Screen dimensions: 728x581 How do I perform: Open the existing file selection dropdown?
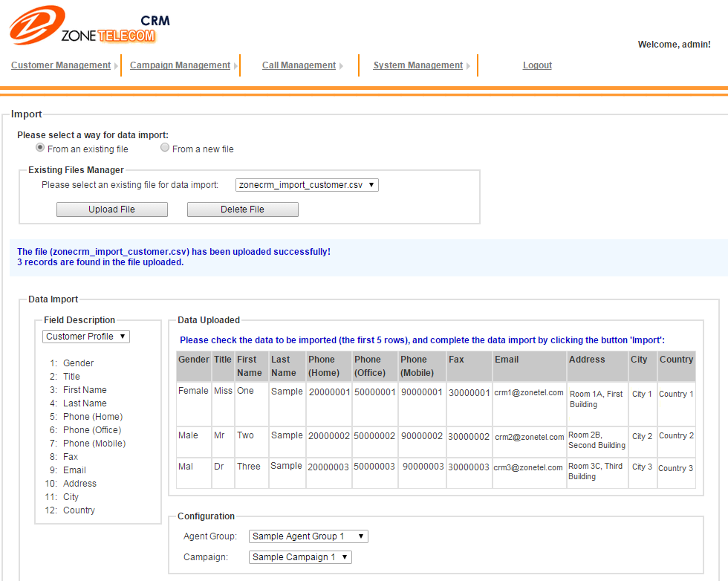(x=307, y=185)
